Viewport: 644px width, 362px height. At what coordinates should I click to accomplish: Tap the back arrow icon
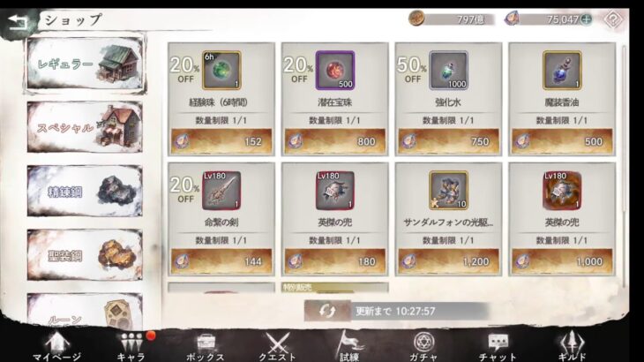(x=19, y=21)
